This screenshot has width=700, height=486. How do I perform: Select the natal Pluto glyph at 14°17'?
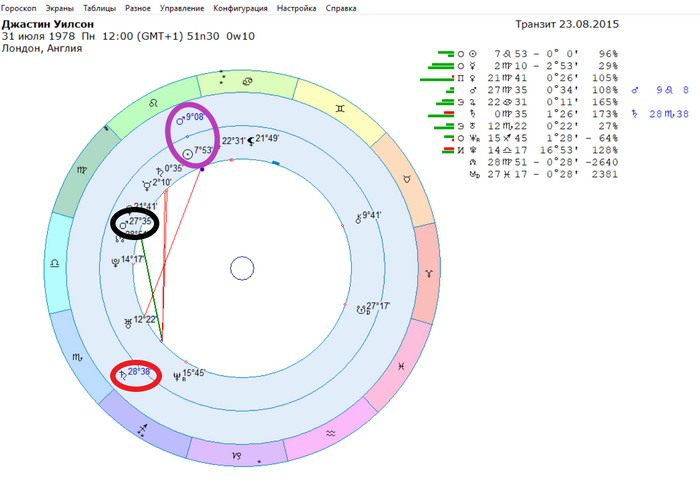[x=116, y=262]
